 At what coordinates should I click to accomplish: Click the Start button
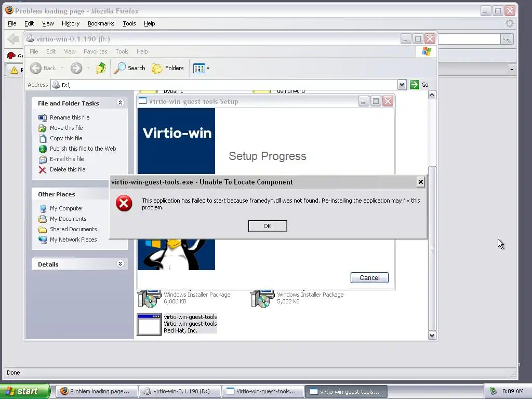point(25,391)
